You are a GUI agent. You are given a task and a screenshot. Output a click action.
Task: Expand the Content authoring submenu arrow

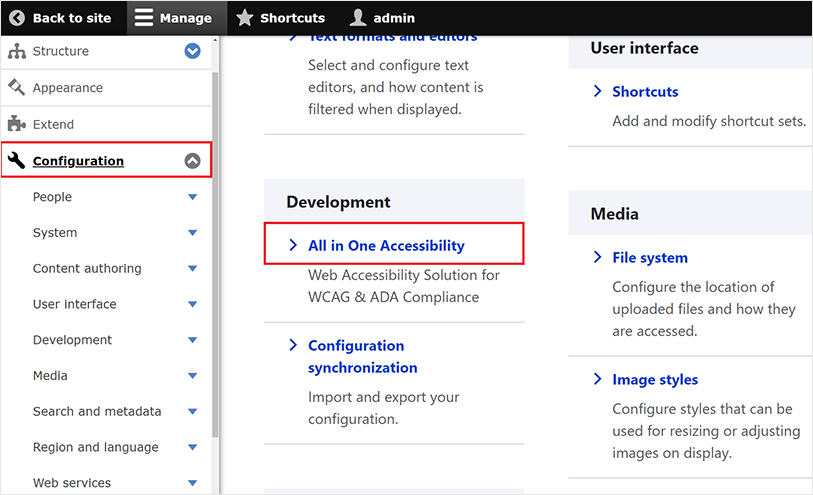pyautogui.click(x=192, y=268)
